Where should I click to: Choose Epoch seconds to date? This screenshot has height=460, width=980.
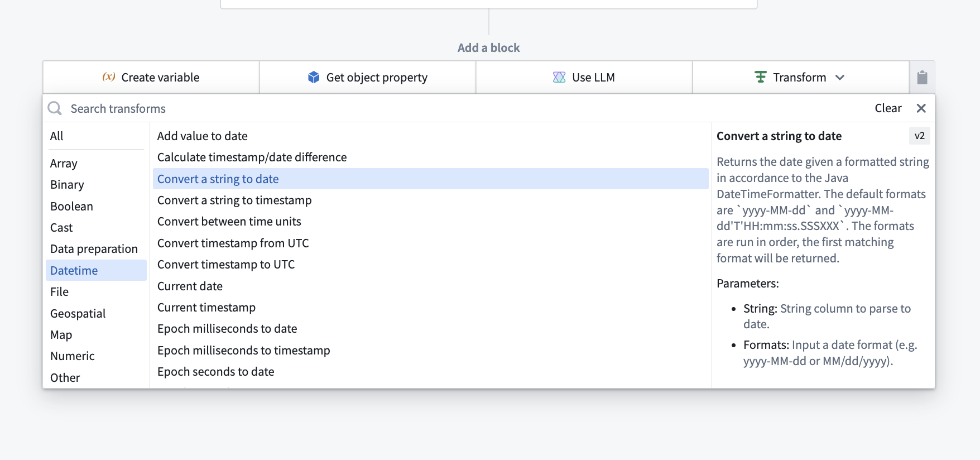430,372
